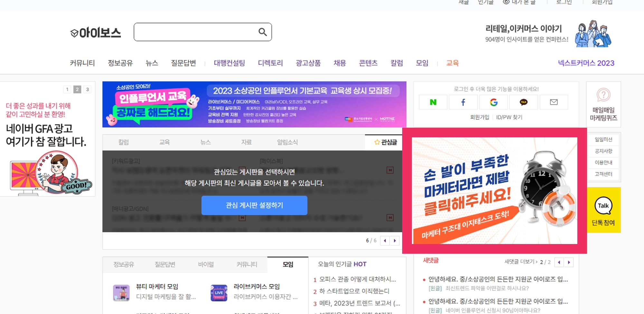Viewport: 644px width, 314px height.
Task: Switch to the 뉴스 content tab
Action: point(205,142)
